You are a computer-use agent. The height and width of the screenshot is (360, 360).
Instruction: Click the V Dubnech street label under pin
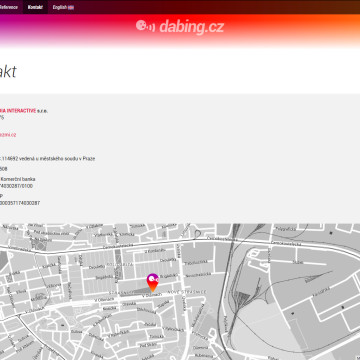[x=152, y=295]
